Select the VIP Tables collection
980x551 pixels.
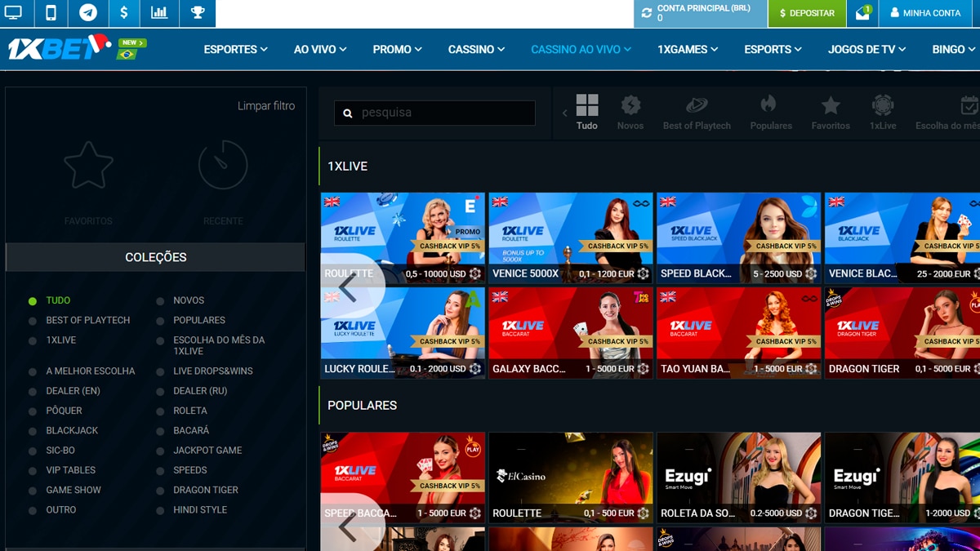[71, 470]
